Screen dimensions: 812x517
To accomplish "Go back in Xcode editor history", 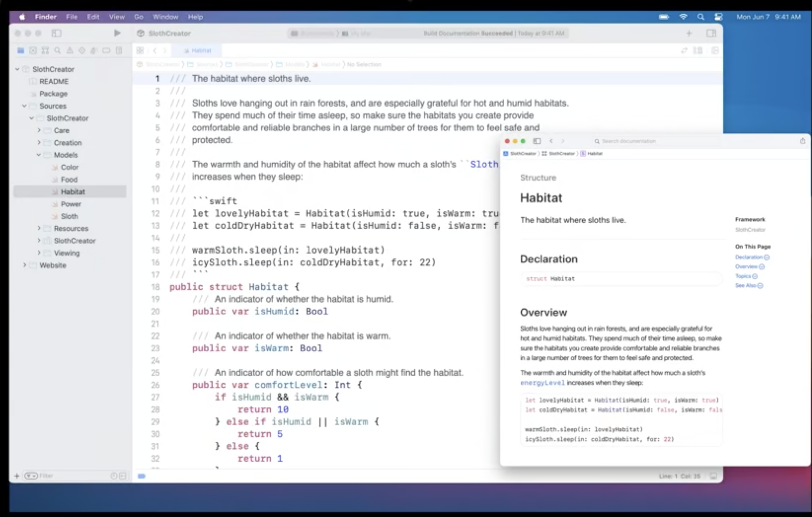I will [155, 51].
